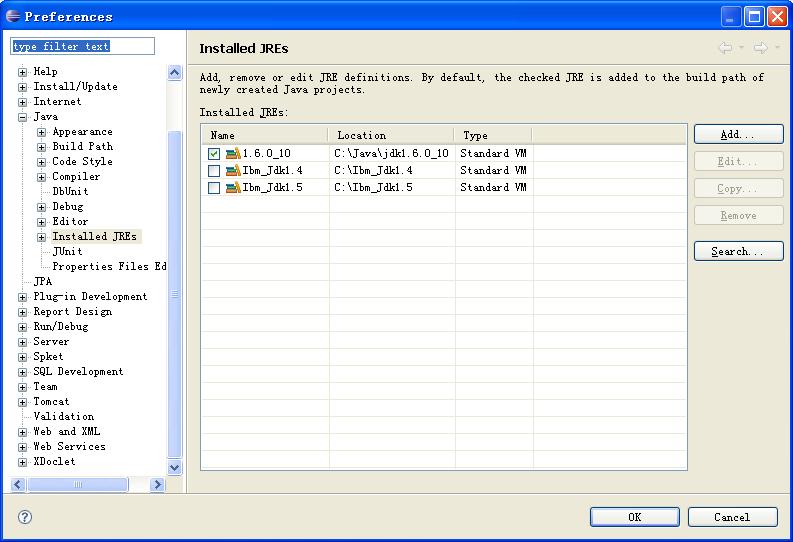793x542 pixels.
Task: Expand the Appearance node under Java
Action: [41, 132]
